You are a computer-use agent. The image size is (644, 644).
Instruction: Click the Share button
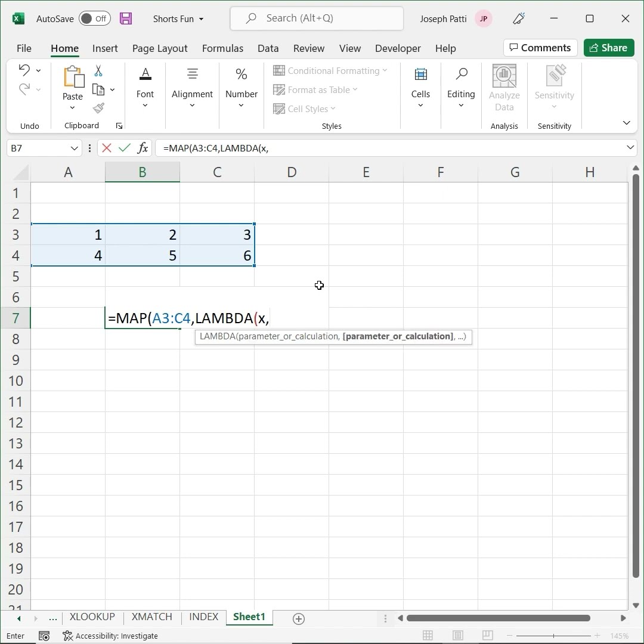click(609, 48)
